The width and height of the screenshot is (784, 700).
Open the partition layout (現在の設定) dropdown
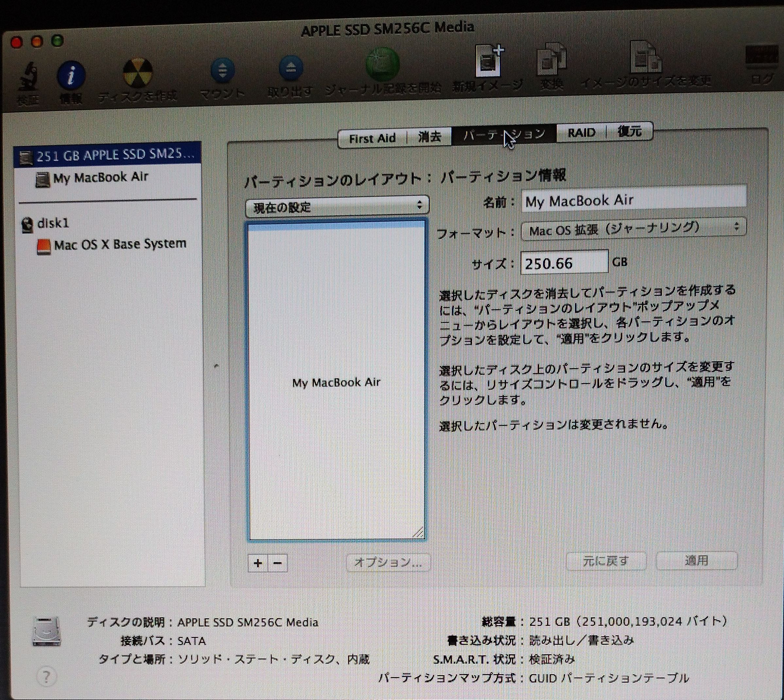click(x=337, y=207)
